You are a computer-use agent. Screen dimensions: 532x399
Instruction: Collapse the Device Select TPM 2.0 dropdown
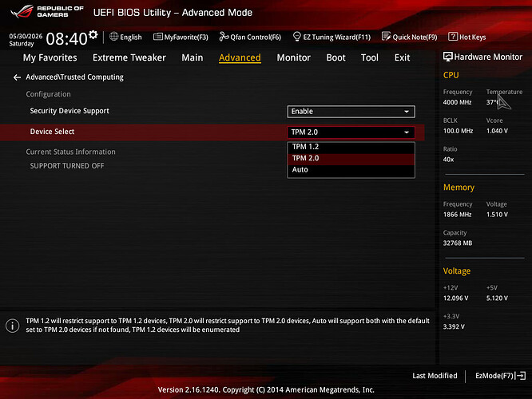coord(351,132)
